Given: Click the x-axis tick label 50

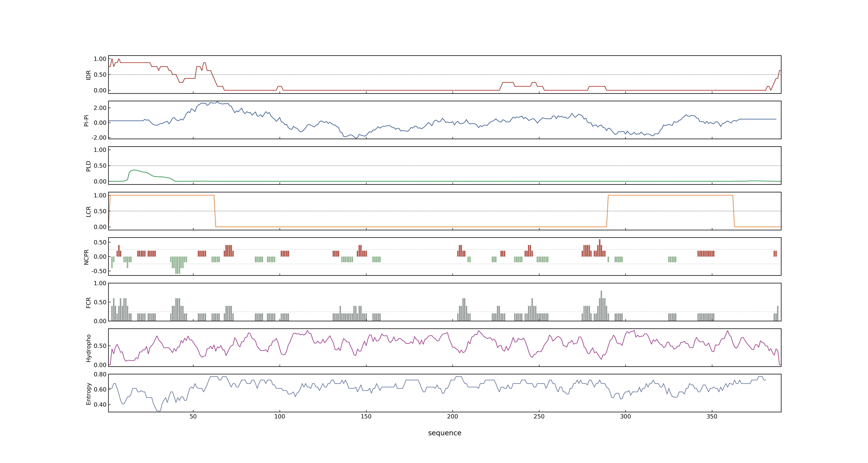Looking at the screenshot, I should [x=193, y=416].
